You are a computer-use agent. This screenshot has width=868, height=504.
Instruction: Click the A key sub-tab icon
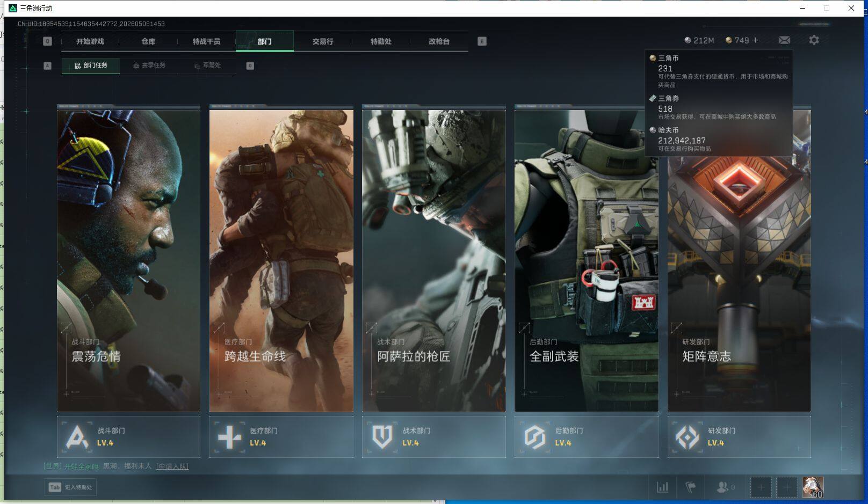[47, 65]
